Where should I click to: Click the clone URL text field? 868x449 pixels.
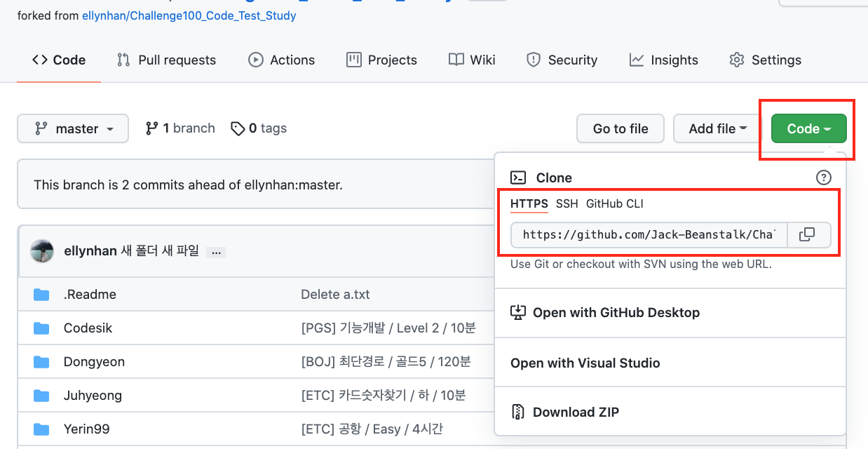pos(649,235)
